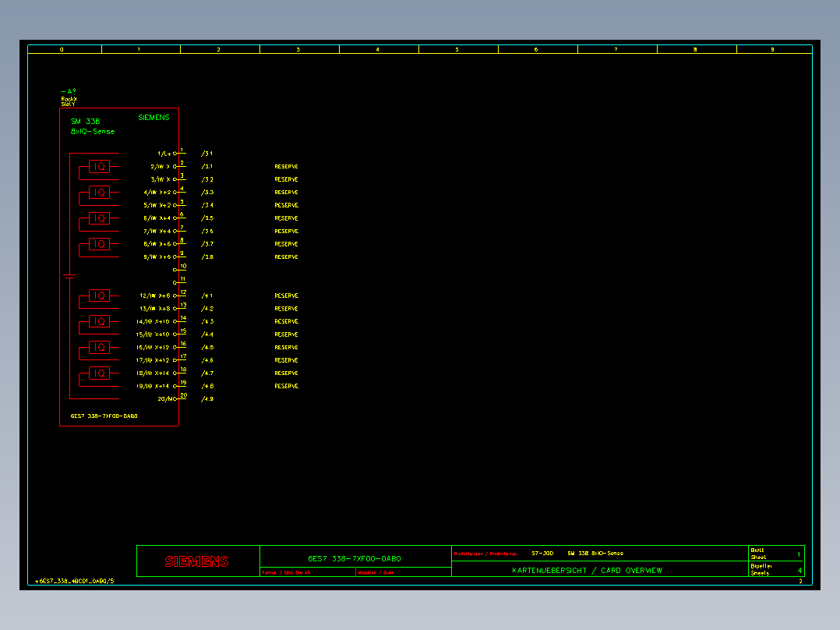
Task: Click the IQ symbol beside pin 12/IW X+8
Action: click(x=99, y=296)
